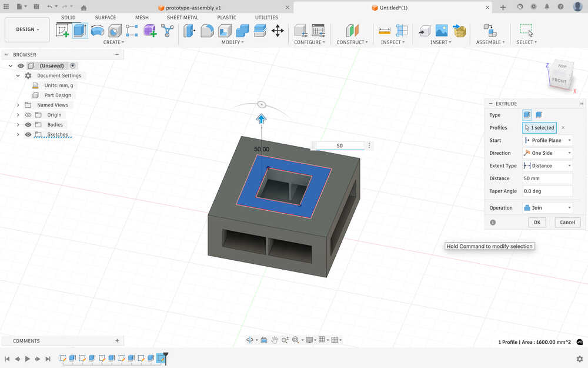Click the Look At icon in navigation bar

click(263, 340)
